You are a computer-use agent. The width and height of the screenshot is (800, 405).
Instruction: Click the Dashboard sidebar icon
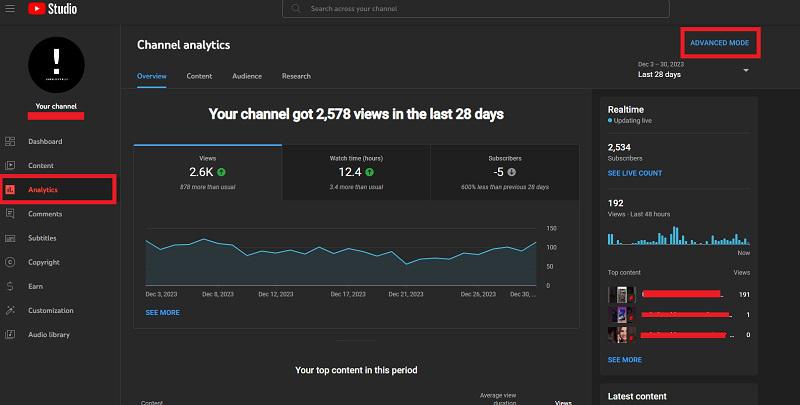click(x=10, y=141)
